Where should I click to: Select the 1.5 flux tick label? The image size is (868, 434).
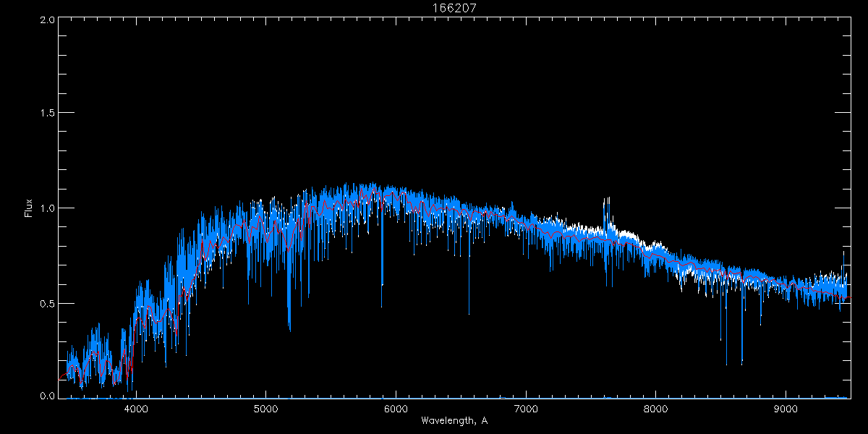pos(48,114)
